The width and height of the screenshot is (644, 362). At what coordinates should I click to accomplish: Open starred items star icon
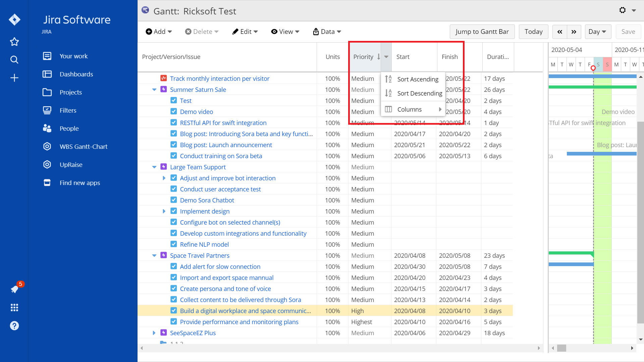tap(14, 42)
